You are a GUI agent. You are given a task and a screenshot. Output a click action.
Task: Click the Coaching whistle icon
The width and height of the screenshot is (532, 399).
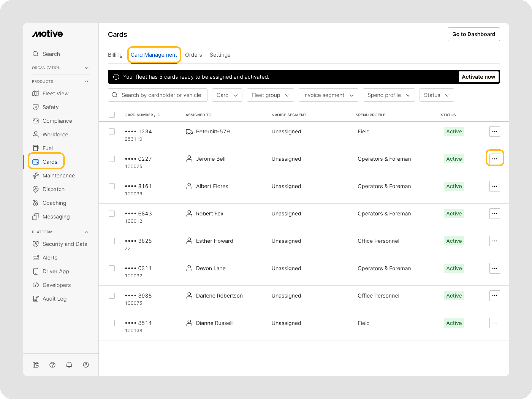36,203
